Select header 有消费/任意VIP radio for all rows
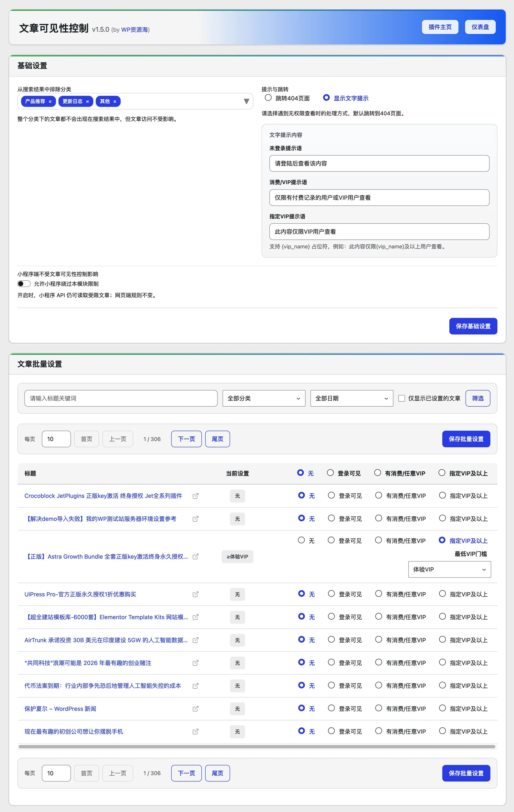 click(x=377, y=473)
